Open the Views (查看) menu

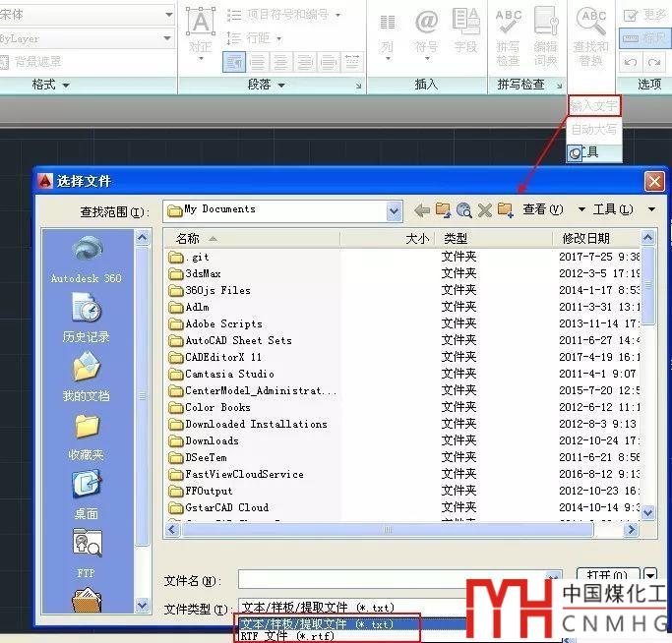[553, 209]
